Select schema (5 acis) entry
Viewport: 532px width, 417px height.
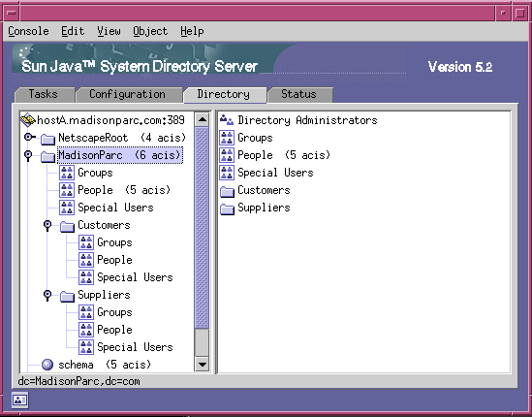pos(105,365)
